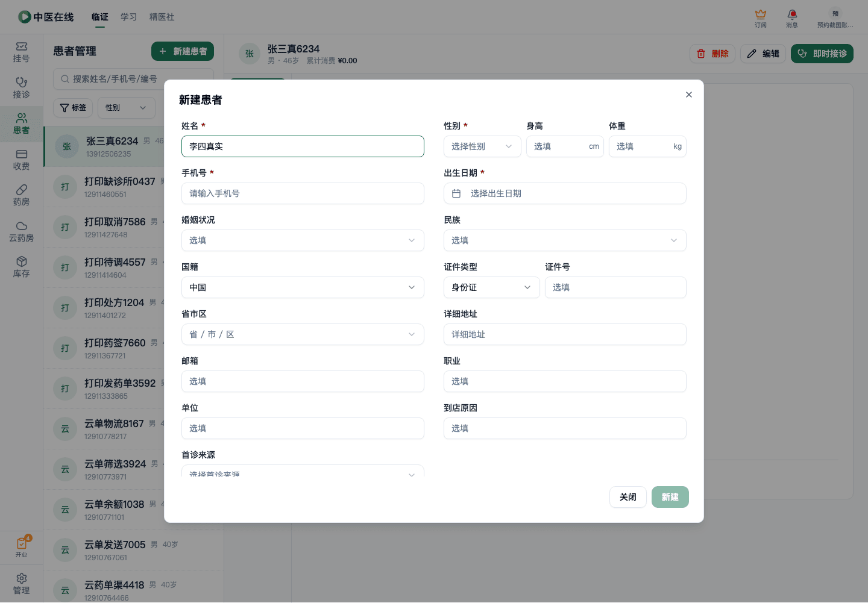This screenshot has width=868, height=603.
Task: Click the 职业 input field
Action: point(565,381)
